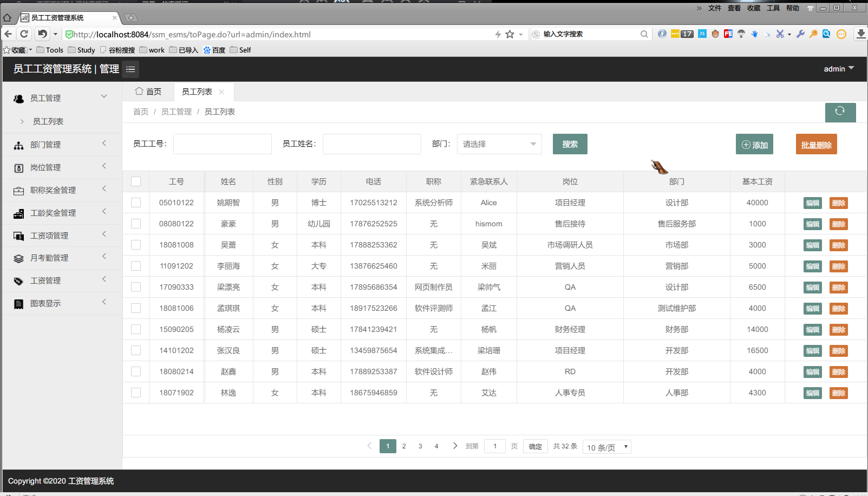Open the browser 工具 menu
This screenshot has height=496, width=868.
(x=773, y=8)
